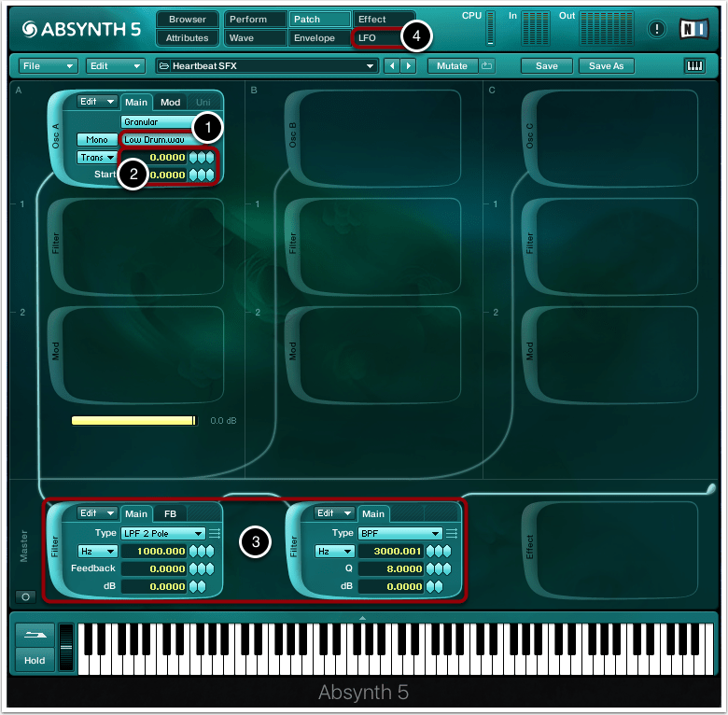The height and width of the screenshot is (715, 728).
Task: Toggle the keyboard display icon
Action: pyautogui.click(x=694, y=66)
